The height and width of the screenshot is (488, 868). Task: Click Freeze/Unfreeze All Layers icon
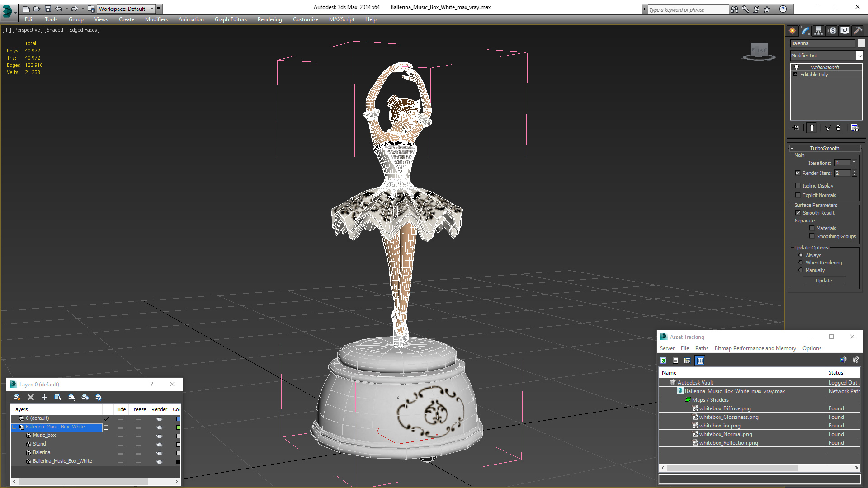click(x=99, y=397)
